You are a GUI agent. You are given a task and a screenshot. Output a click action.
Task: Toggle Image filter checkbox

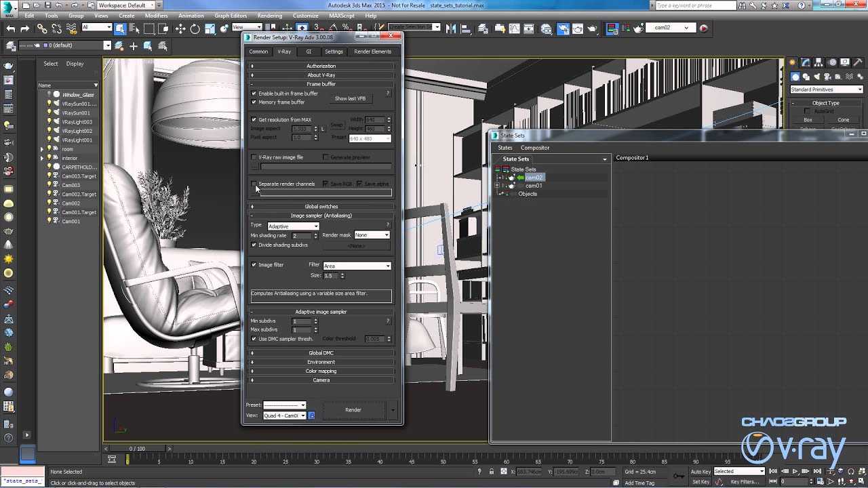(254, 265)
